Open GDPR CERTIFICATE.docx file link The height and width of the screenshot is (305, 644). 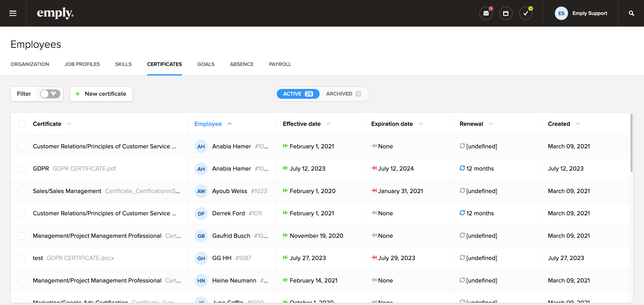click(x=80, y=258)
